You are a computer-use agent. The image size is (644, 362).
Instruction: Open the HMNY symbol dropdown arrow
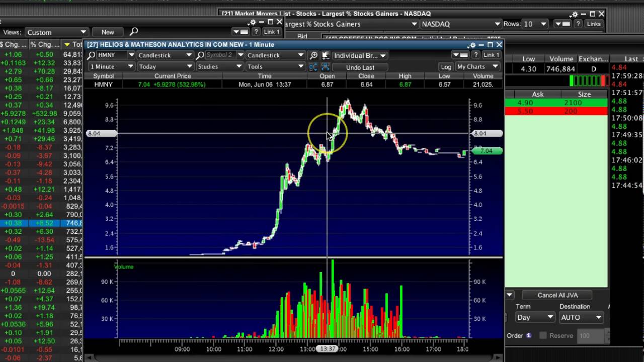131,55
